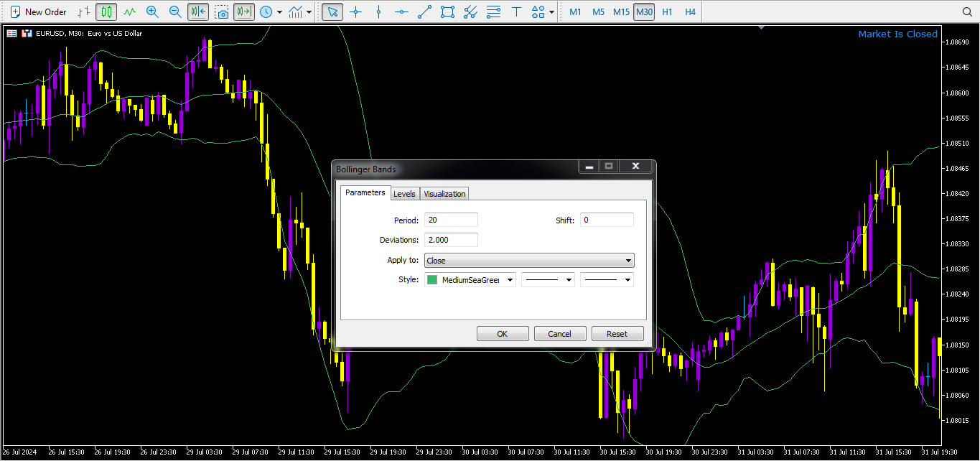Screen dimensions: 980x461
Task: Select the trendline drawing tool
Action: tap(425, 11)
